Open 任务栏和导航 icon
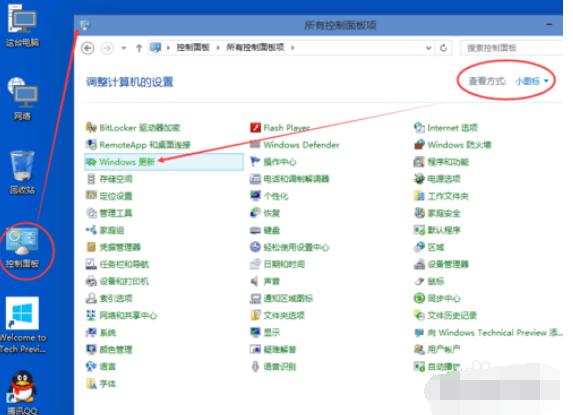573x415 pixels. (x=91, y=264)
